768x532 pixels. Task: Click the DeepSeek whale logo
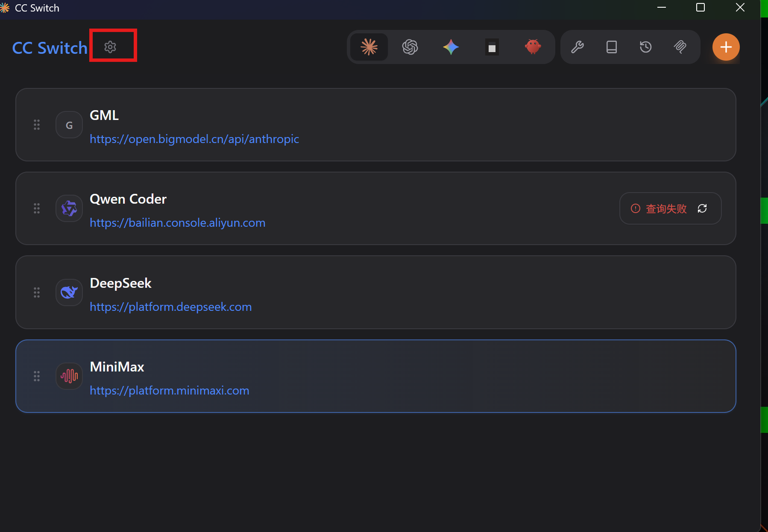(69, 292)
